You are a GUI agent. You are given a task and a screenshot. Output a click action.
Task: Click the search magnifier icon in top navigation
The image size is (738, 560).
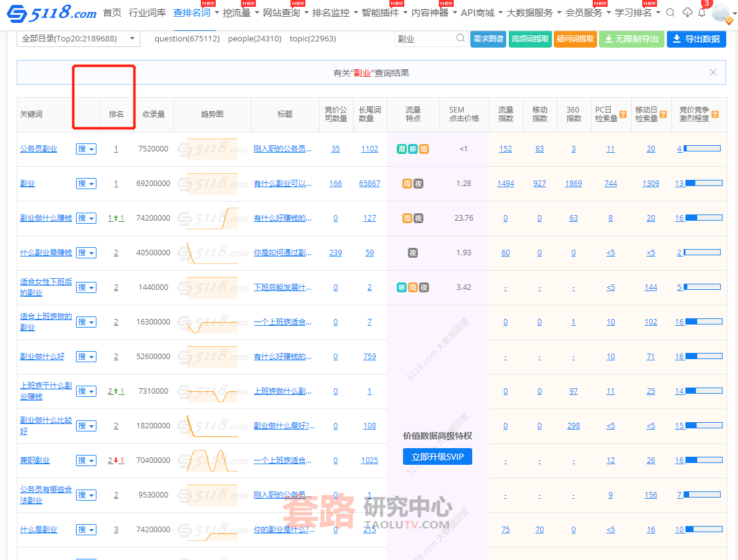tap(670, 13)
